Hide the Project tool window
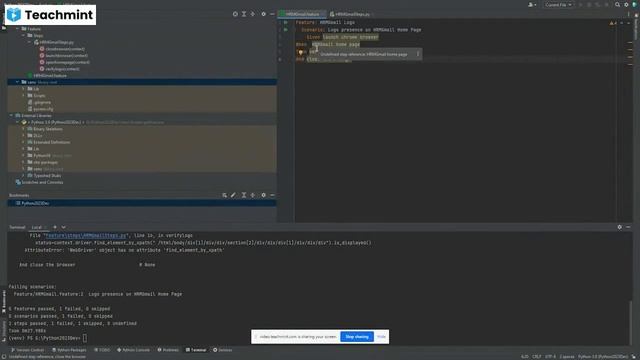 272,14
